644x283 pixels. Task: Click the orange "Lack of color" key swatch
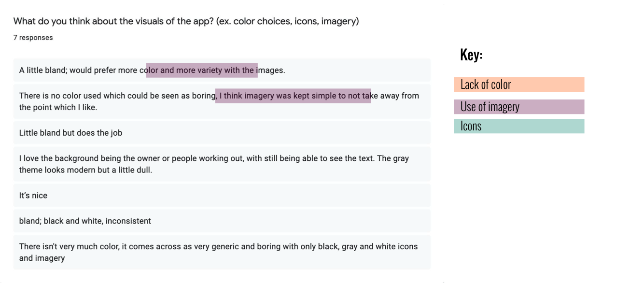[x=518, y=85]
